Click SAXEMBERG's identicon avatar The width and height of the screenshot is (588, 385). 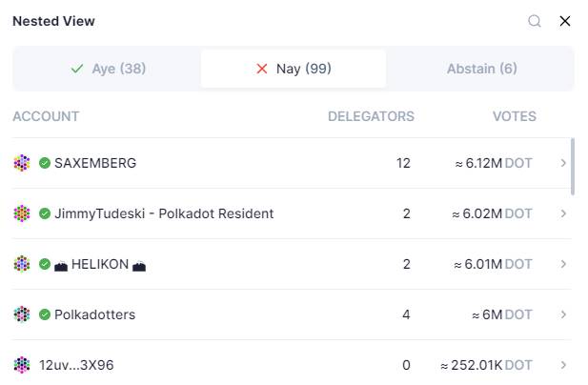[22, 163]
